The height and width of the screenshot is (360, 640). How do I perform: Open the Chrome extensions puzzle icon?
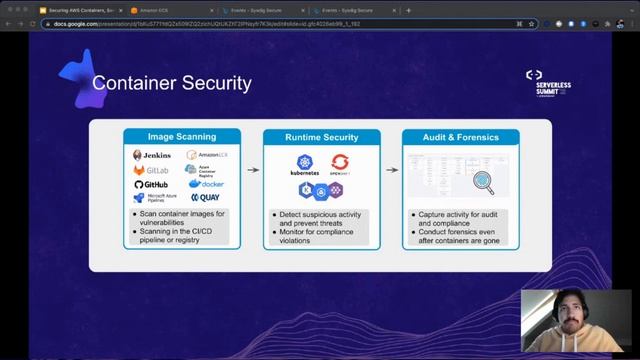pyautogui.click(x=608, y=24)
